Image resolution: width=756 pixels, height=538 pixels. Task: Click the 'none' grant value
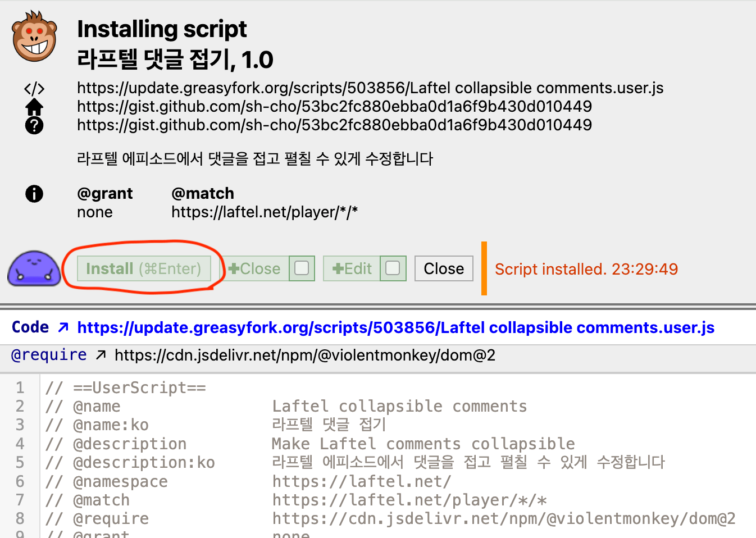tap(95, 212)
